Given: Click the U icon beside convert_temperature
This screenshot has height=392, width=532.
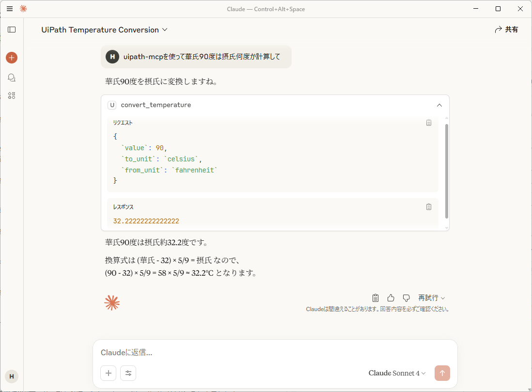Looking at the screenshot, I should [112, 105].
